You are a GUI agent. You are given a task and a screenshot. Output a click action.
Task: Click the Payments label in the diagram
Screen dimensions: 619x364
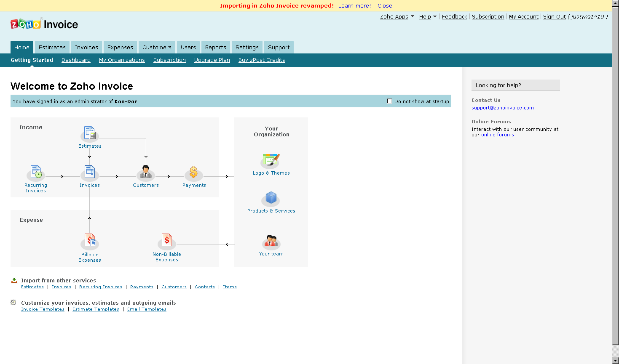pos(194,185)
